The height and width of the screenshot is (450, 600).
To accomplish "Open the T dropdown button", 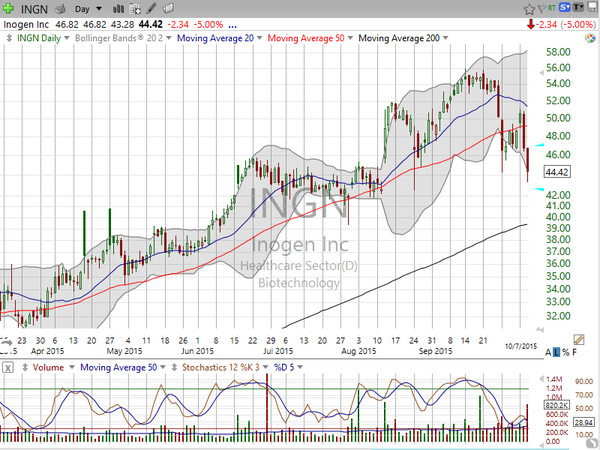I will click(x=578, y=7).
